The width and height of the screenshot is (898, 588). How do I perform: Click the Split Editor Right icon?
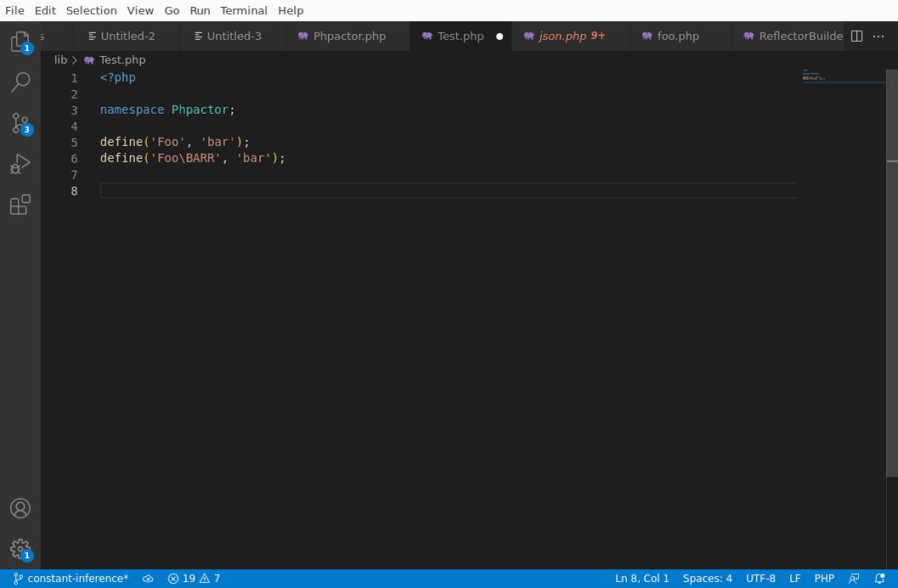pyautogui.click(x=856, y=36)
